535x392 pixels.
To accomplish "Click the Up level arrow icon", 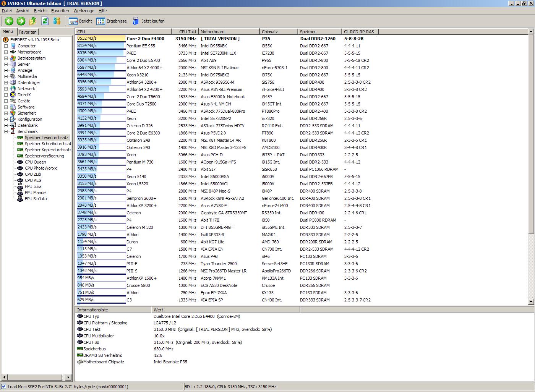I will pyautogui.click(x=33, y=21).
